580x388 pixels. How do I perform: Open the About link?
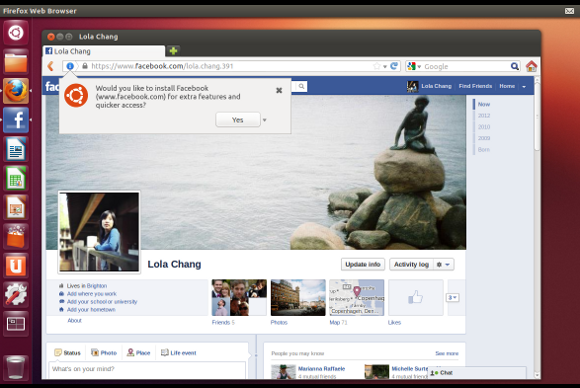tap(74, 320)
